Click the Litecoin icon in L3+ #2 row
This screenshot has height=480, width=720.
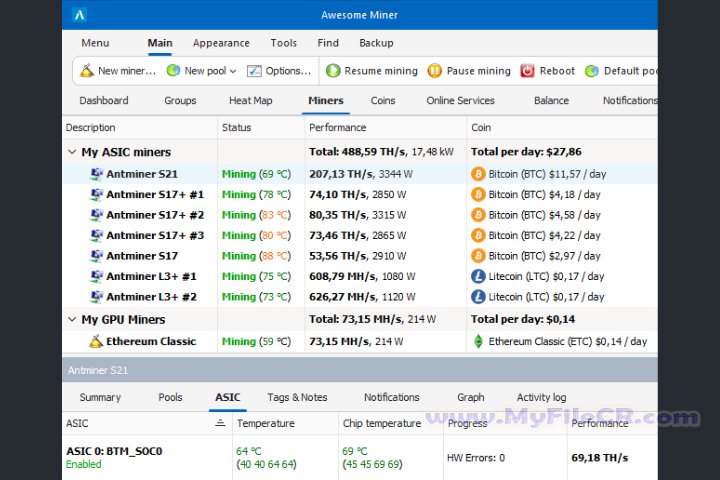tap(478, 297)
